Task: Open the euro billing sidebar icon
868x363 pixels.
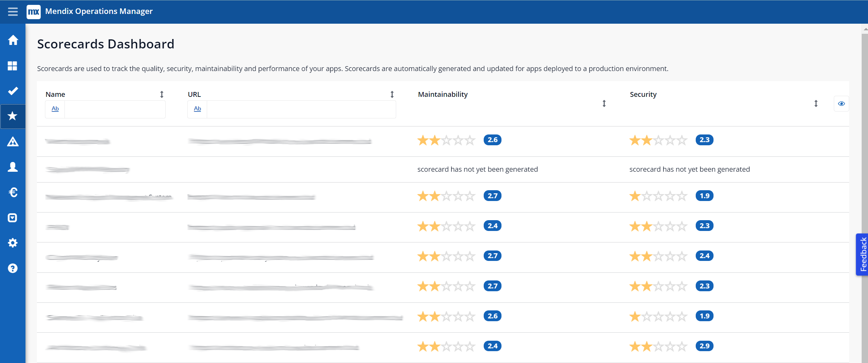Action: coord(13,192)
